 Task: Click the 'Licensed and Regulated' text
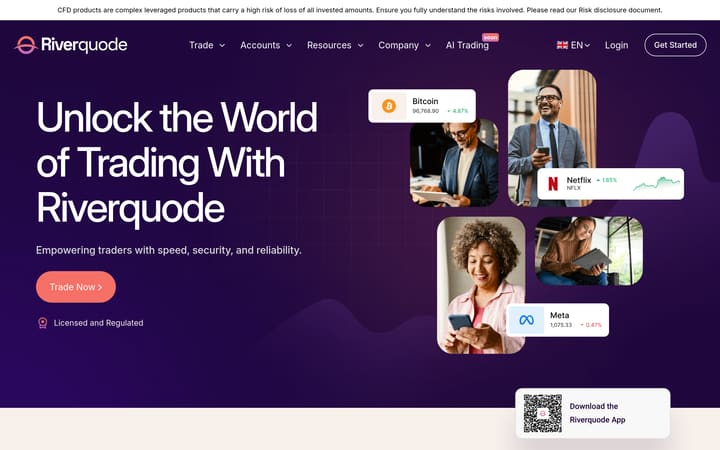[98, 323]
